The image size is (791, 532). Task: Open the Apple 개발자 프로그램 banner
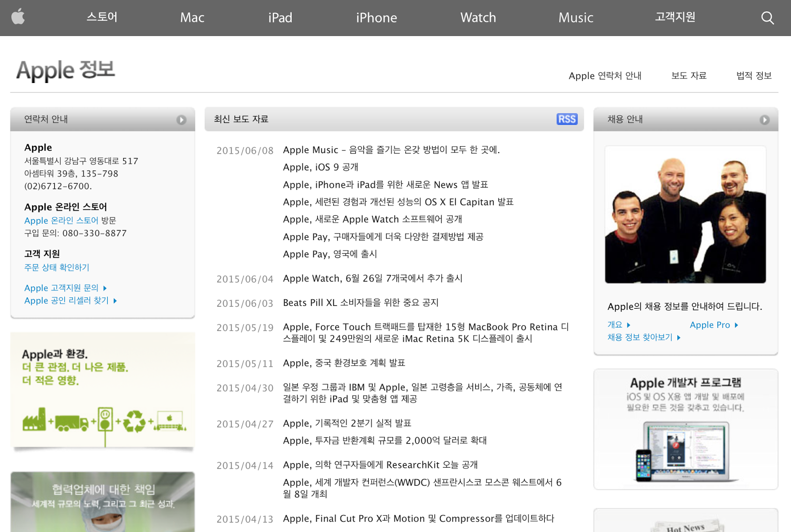[686, 429]
